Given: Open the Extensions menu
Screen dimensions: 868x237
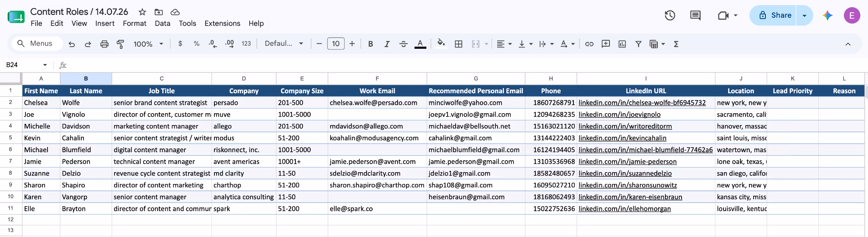Looking at the screenshot, I should tap(222, 23).
